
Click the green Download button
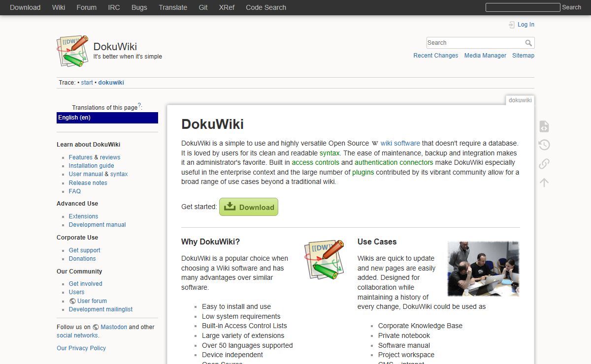tap(249, 207)
